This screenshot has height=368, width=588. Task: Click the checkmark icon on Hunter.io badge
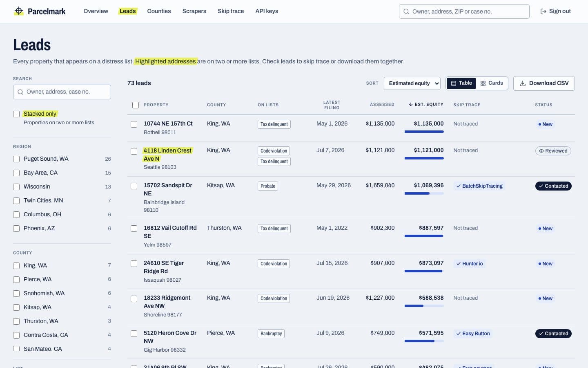[459, 264]
